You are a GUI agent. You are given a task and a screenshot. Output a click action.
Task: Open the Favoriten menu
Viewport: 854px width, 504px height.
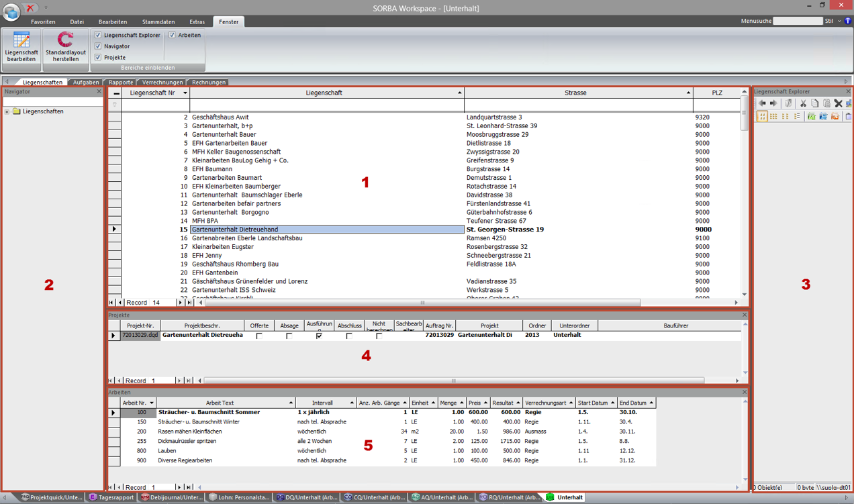coord(43,22)
